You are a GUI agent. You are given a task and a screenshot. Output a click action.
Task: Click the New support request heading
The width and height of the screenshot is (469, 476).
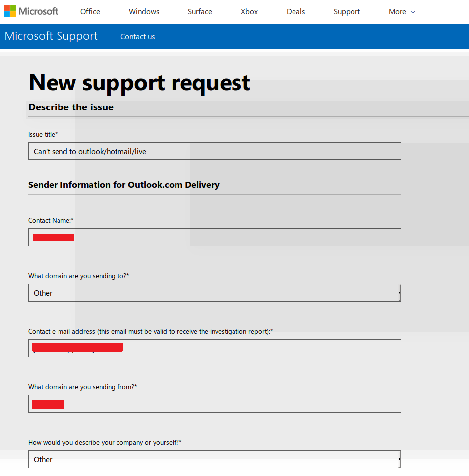coord(139,83)
